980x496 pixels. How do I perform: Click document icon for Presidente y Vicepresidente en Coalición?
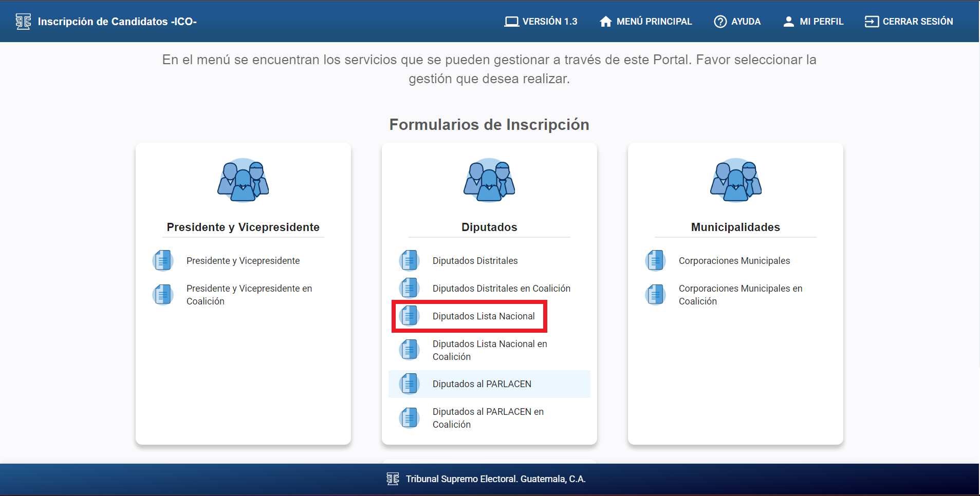tap(163, 295)
